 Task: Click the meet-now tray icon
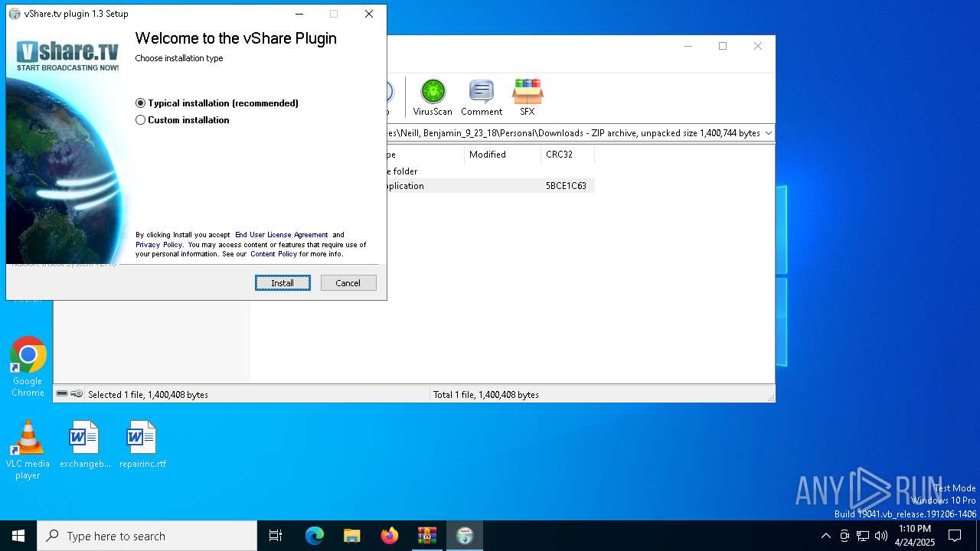point(844,536)
